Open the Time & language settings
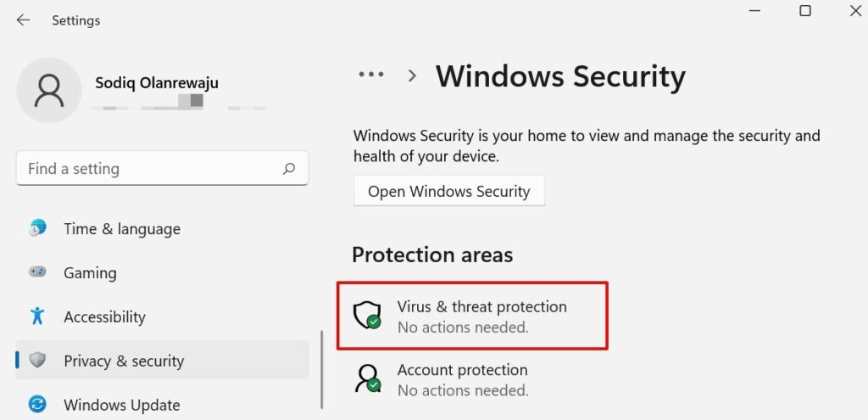This screenshot has width=868, height=420. [121, 228]
